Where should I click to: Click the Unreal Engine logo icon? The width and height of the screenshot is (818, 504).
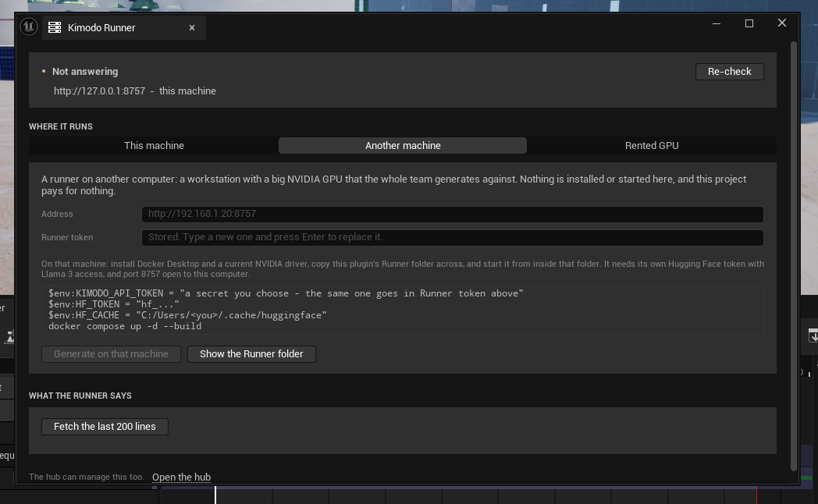[x=29, y=27]
